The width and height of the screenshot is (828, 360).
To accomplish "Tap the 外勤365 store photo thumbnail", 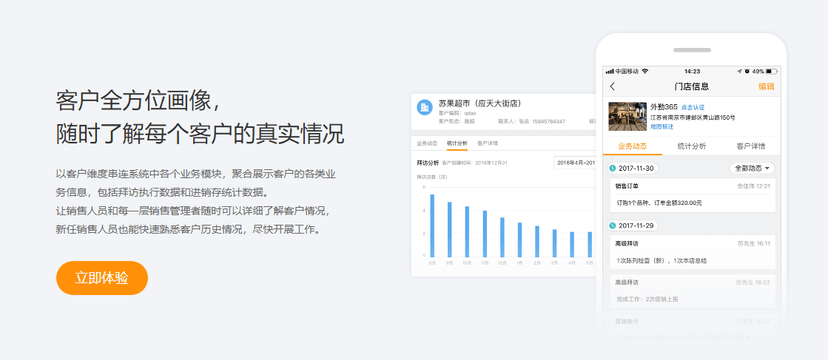I will [x=627, y=116].
